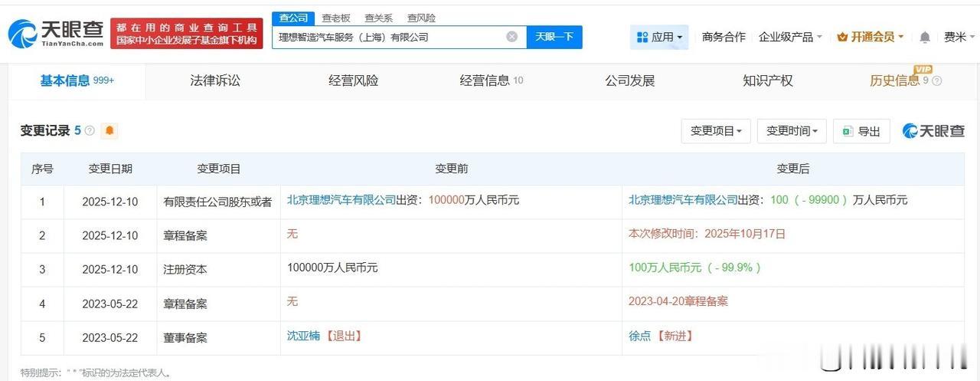Expand the 企业级产品 dropdown
The width and height of the screenshot is (980, 381).
tap(790, 37)
